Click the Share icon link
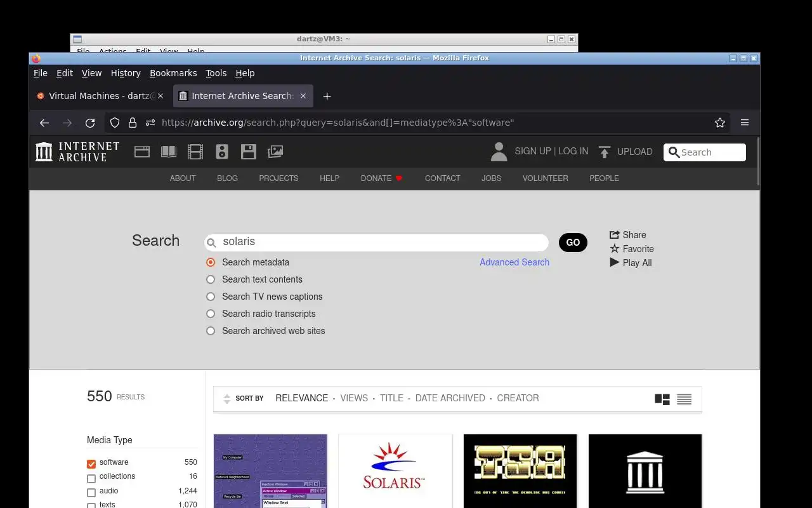 pyautogui.click(x=627, y=235)
